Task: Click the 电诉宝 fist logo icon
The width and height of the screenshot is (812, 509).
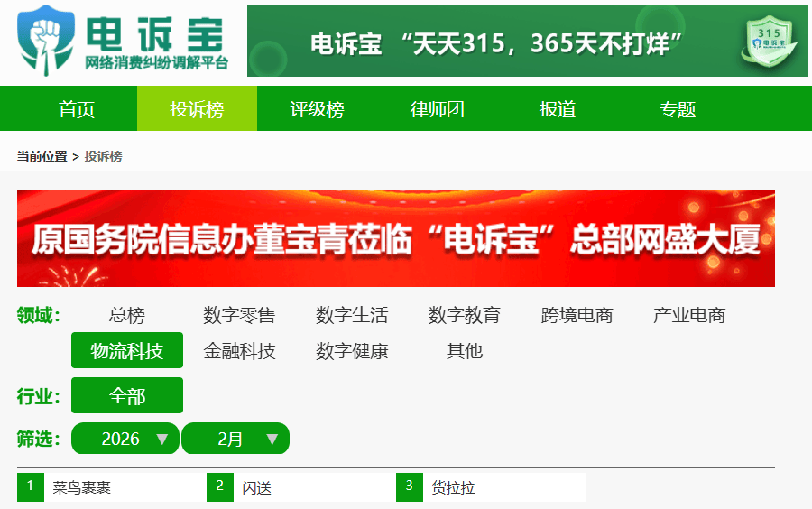Action: point(45,41)
